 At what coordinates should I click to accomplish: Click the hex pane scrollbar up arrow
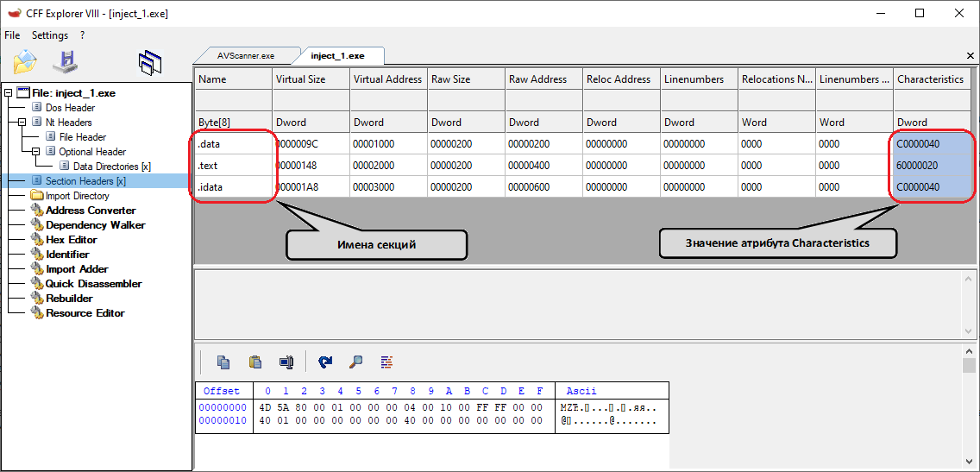(x=969, y=350)
